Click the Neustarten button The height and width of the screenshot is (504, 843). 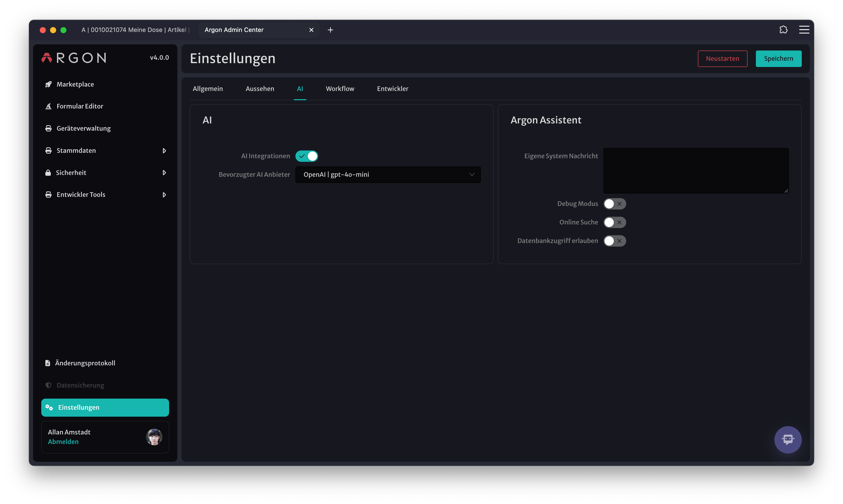(722, 58)
